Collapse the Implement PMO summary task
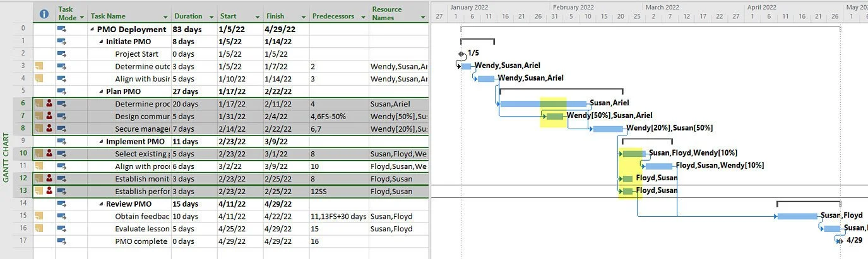Viewport: 868px width, 259px height. [102, 141]
